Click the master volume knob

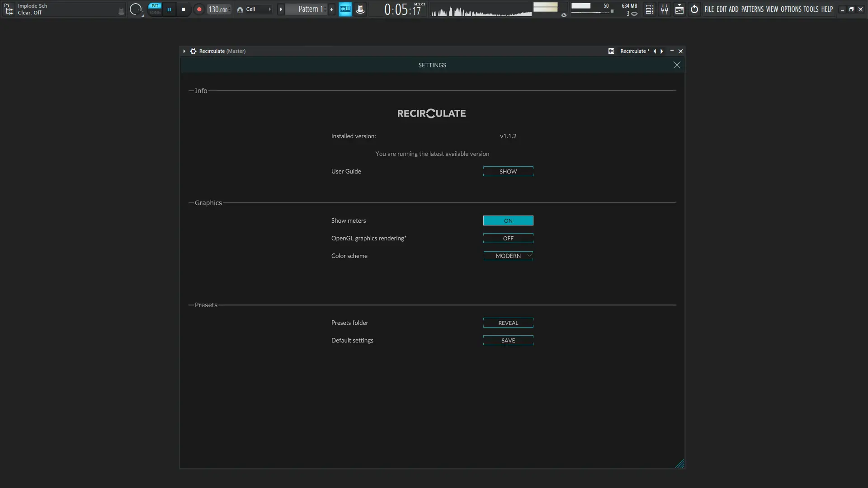click(135, 9)
